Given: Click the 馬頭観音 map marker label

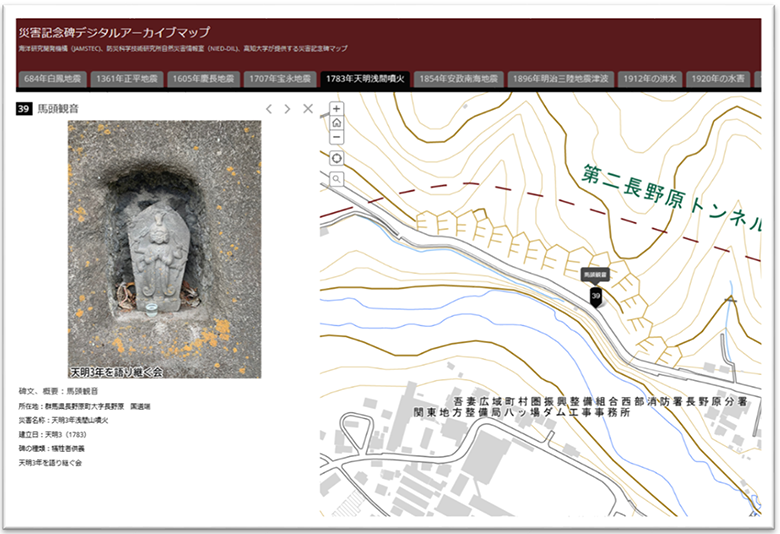Looking at the screenshot, I should click(596, 273).
